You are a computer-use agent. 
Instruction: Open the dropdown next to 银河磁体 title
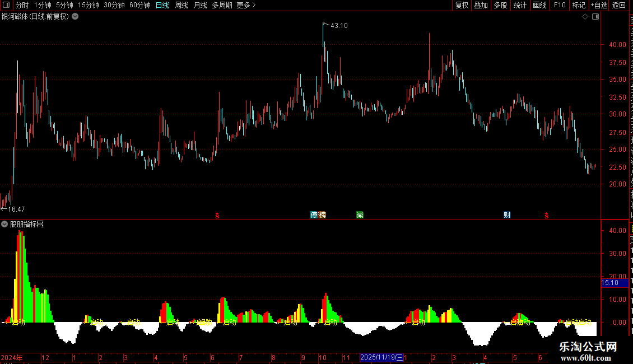(x=75, y=17)
